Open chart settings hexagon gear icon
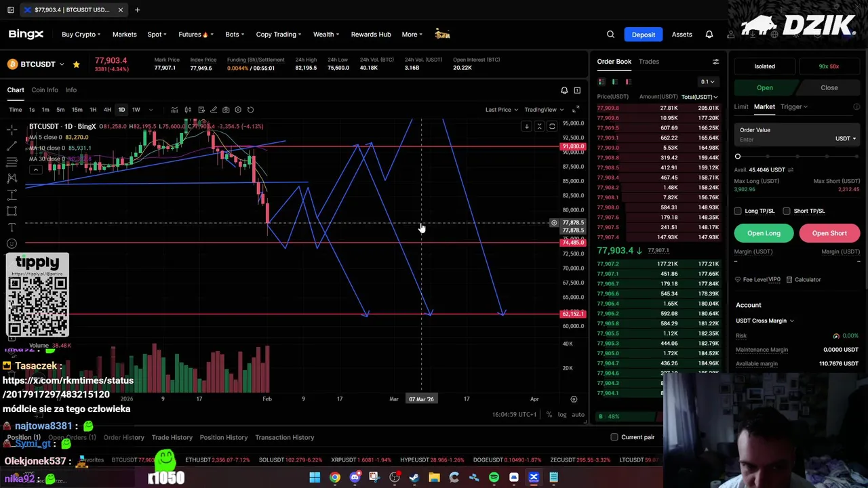868x488 pixels. [237, 110]
